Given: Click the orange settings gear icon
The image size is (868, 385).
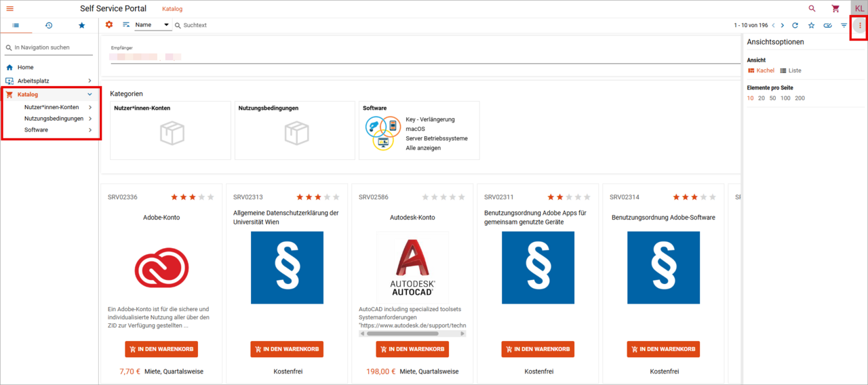Looking at the screenshot, I should 109,25.
